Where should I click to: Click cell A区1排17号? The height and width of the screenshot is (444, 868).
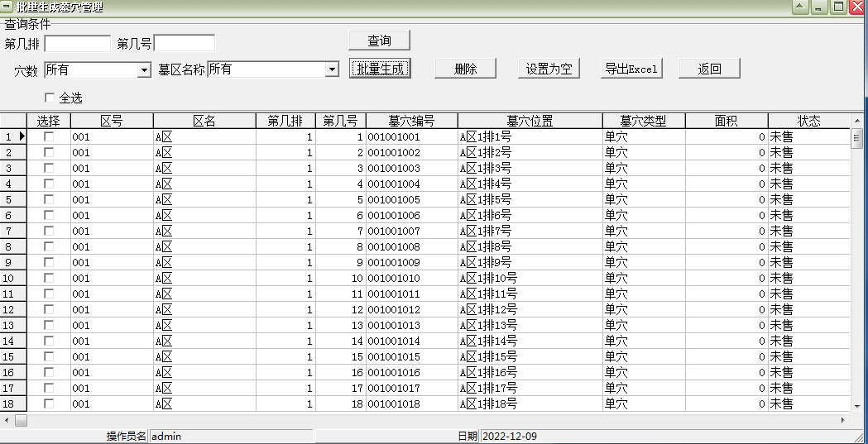pyautogui.click(x=530, y=388)
